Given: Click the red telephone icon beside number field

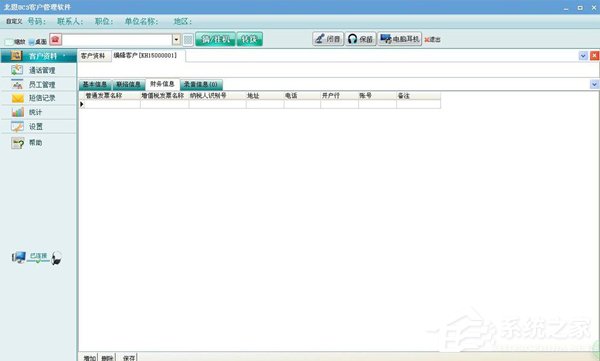Looking at the screenshot, I should (55, 39).
